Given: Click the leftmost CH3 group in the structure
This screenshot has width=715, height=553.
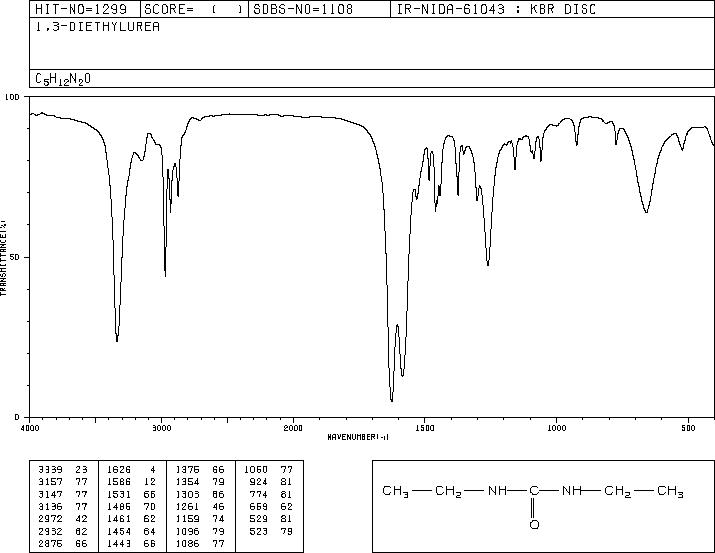Looking at the screenshot, I should pos(395,491).
